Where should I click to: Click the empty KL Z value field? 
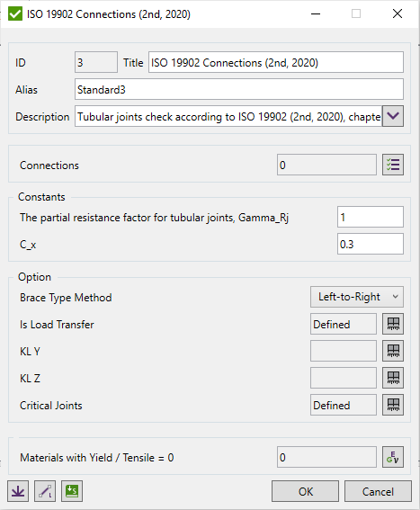(x=344, y=378)
